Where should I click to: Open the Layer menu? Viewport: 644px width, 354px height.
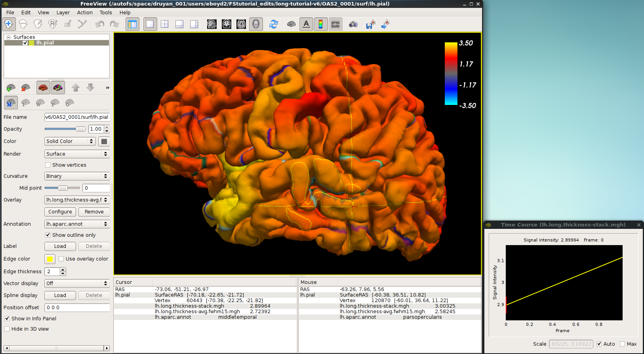(63, 13)
